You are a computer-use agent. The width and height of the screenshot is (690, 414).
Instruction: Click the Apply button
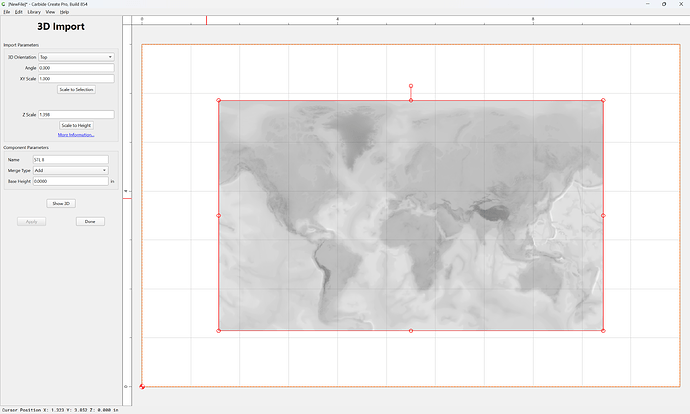point(32,221)
